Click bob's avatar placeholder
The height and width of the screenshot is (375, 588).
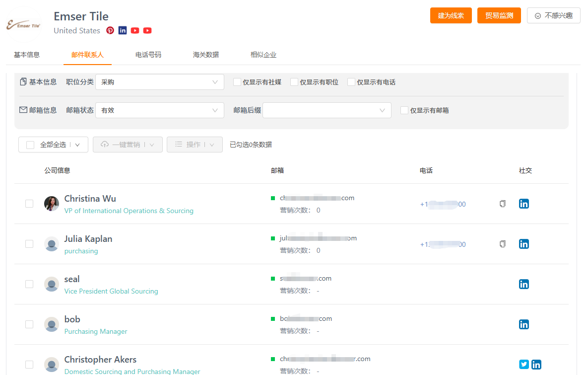pos(52,324)
